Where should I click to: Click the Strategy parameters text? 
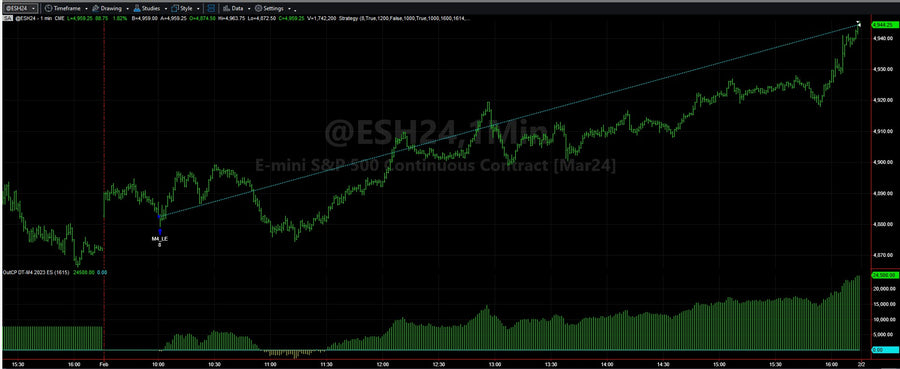click(x=405, y=18)
